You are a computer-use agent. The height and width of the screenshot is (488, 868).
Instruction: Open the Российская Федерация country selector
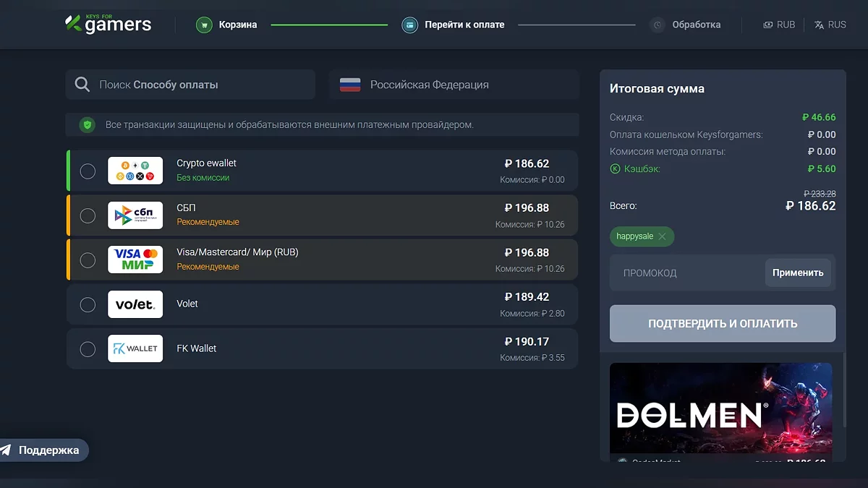click(454, 85)
